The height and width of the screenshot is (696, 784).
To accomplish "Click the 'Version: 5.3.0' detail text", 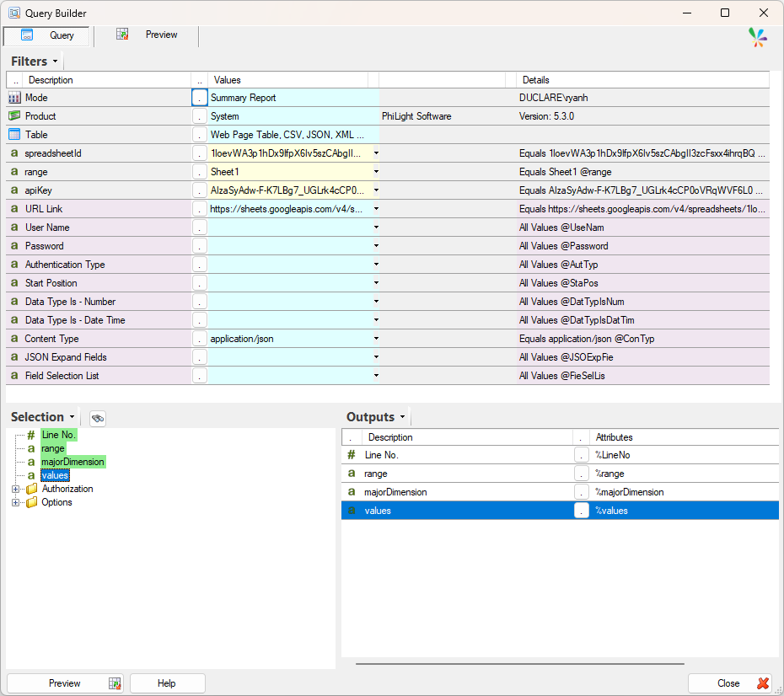I will click(546, 116).
